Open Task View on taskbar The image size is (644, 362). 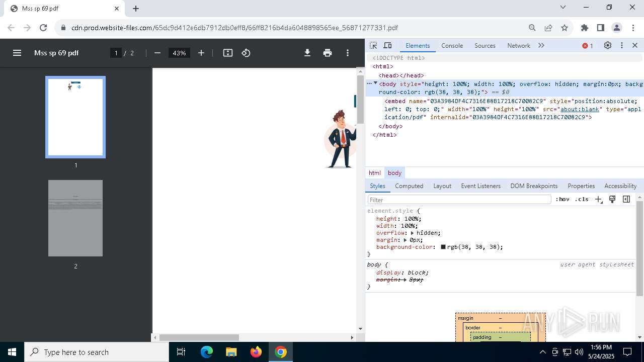(x=181, y=352)
